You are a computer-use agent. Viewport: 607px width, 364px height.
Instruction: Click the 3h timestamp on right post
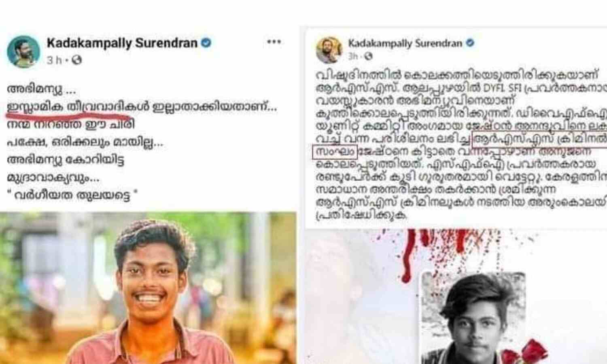point(353,57)
